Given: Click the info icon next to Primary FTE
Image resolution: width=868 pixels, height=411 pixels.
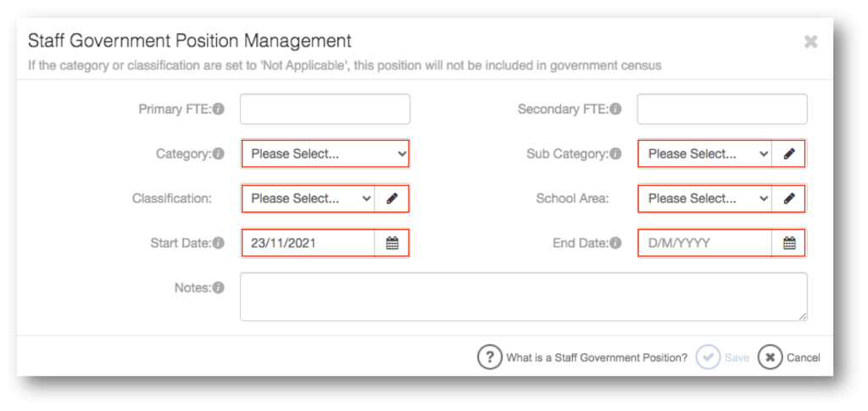Looking at the screenshot, I should click(219, 109).
